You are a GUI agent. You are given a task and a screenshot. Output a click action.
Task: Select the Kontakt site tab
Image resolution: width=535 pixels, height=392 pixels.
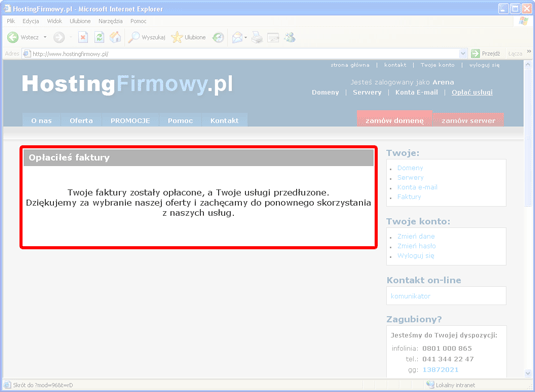pyautogui.click(x=224, y=120)
